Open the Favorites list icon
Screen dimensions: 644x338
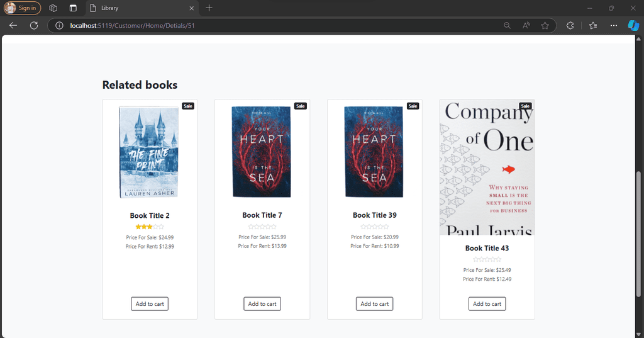point(593,26)
